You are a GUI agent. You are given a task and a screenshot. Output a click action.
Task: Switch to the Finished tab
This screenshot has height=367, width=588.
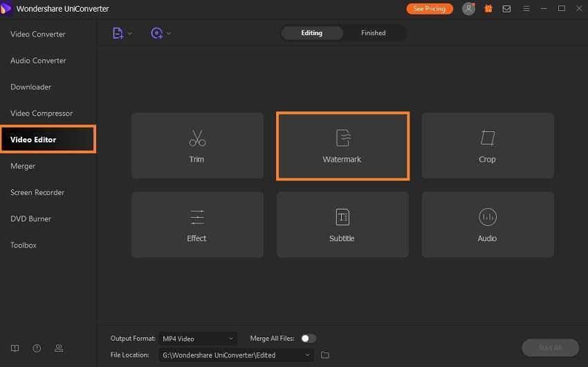coord(373,33)
